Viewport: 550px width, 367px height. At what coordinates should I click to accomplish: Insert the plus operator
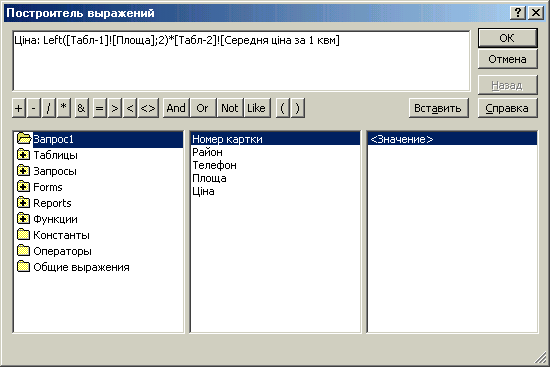pos(19,108)
